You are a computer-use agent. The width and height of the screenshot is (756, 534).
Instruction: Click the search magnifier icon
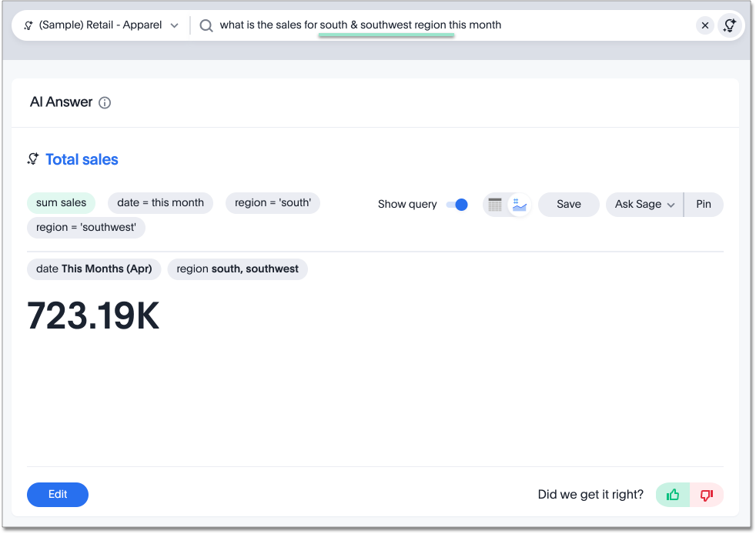[206, 25]
